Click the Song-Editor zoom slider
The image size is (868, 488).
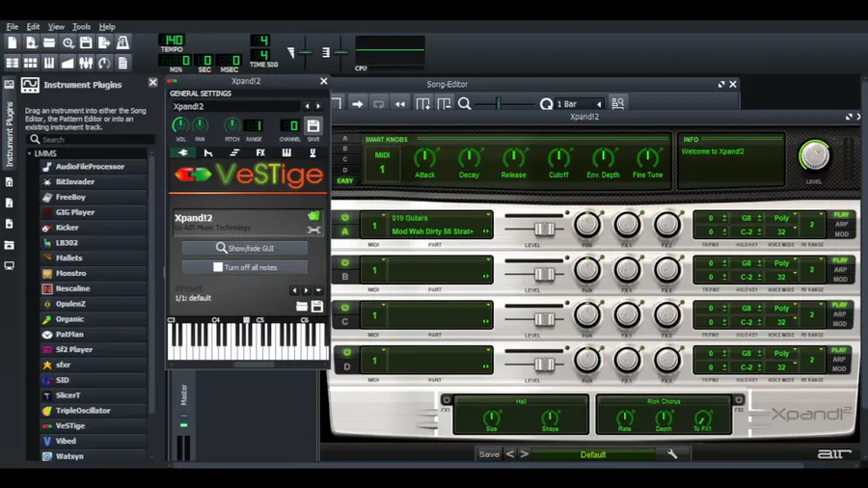coord(499,103)
